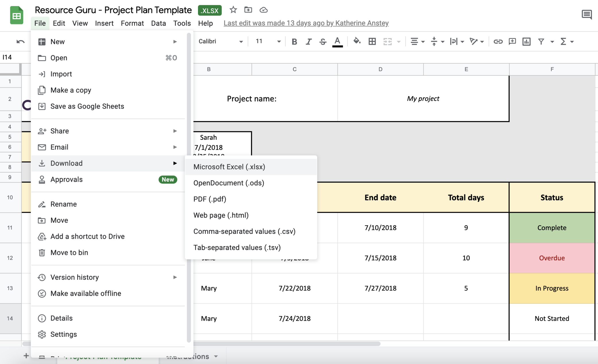Open the fill color picker
Screen dimensions: 598x364
coord(357,42)
